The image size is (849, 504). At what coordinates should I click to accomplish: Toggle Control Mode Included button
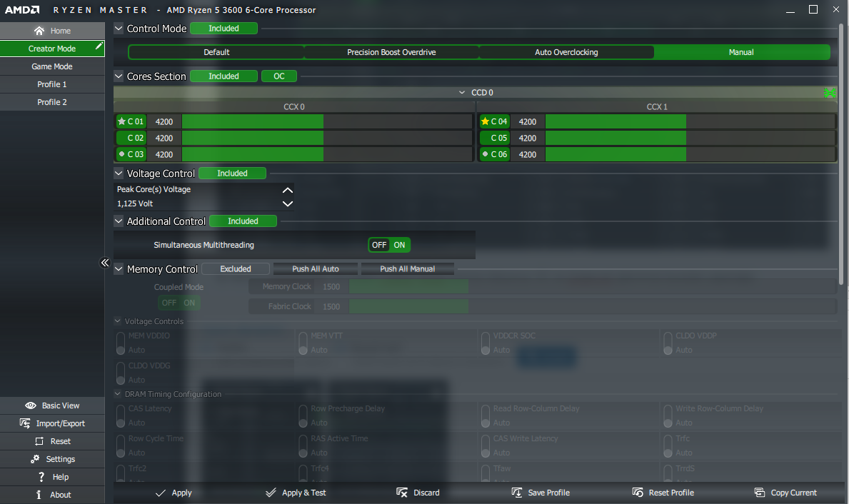point(223,29)
